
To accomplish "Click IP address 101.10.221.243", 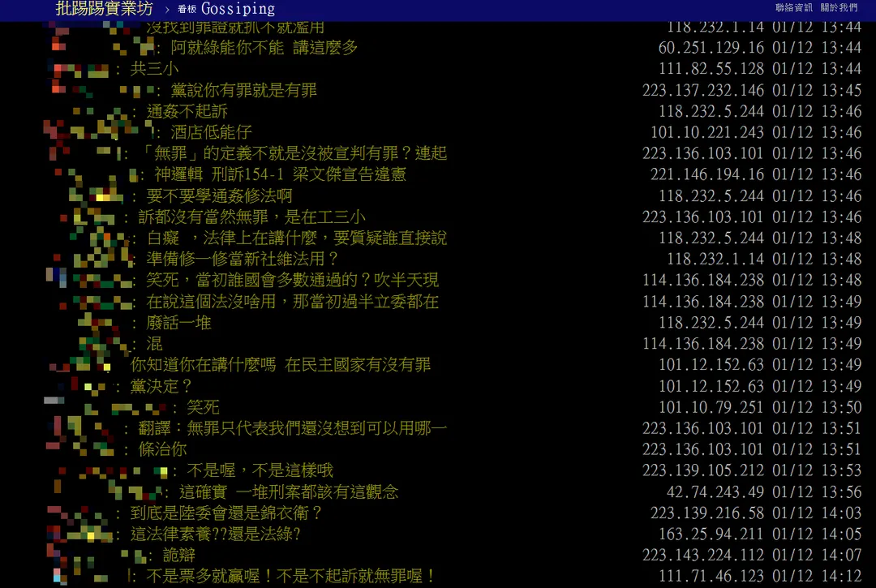I will [x=707, y=132].
